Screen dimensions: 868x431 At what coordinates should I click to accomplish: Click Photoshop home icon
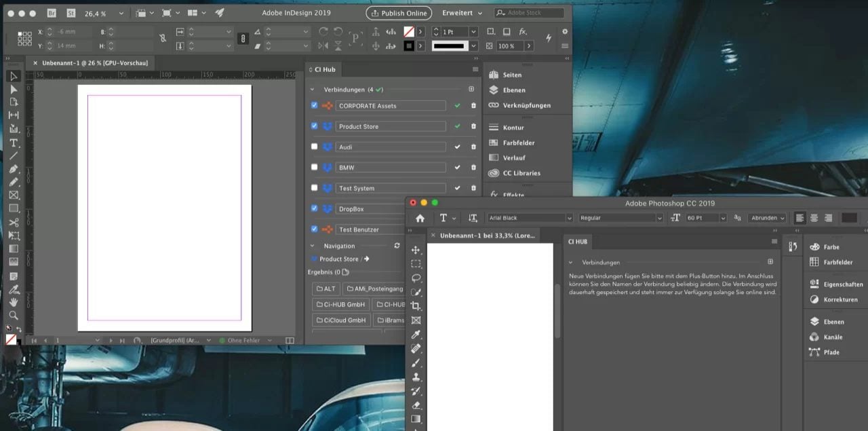tap(420, 218)
